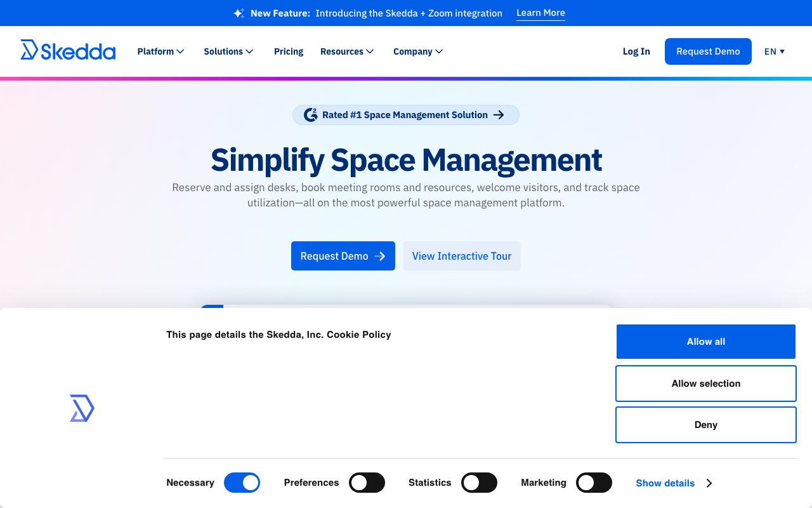Expand the Company dropdown menu
Screen dimensions: 812x508
click(418, 51)
